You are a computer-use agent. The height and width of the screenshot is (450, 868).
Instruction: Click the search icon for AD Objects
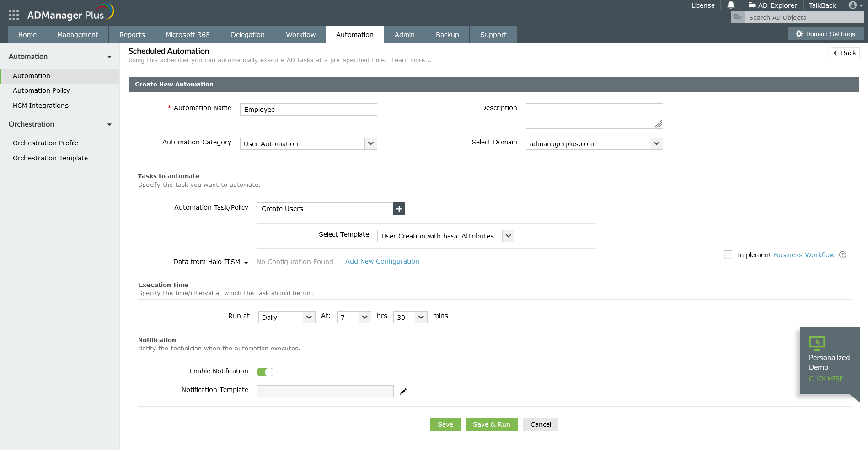point(737,17)
